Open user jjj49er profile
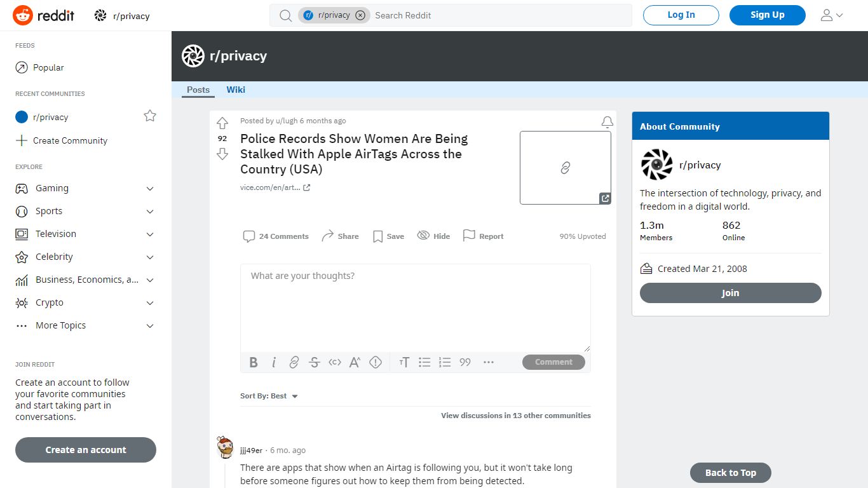868x488 pixels. [x=251, y=451]
